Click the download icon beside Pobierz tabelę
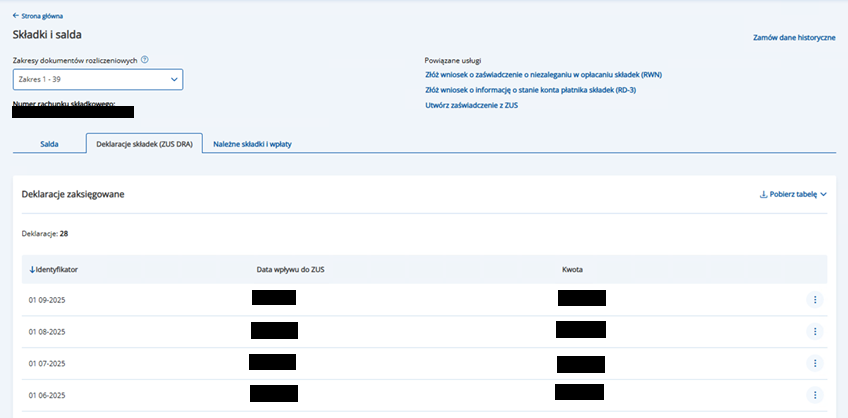The width and height of the screenshot is (848, 418). (764, 194)
